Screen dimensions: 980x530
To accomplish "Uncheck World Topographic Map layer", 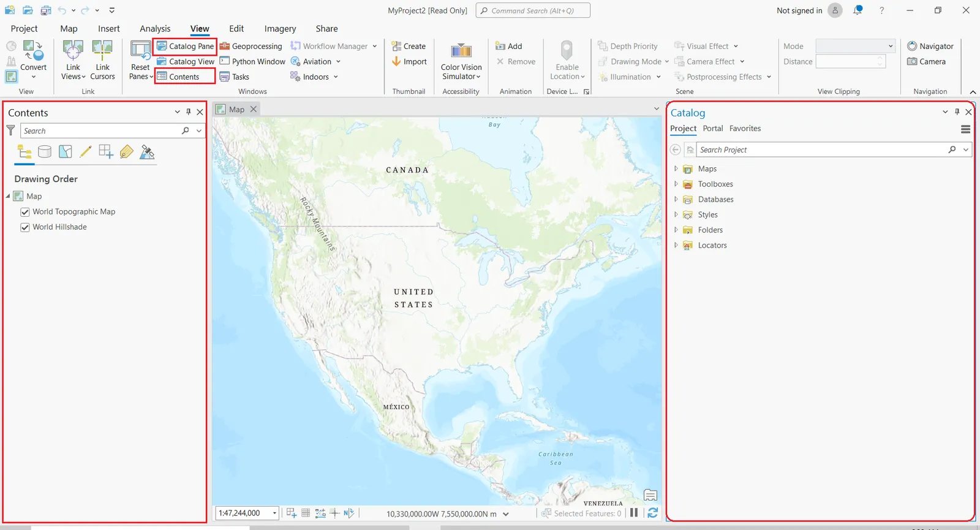I will [25, 212].
